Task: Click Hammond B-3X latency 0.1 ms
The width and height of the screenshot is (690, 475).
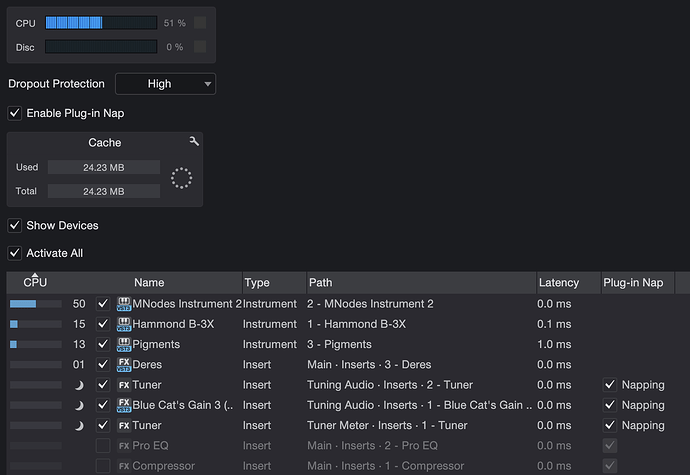Action: [x=554, y=324]
